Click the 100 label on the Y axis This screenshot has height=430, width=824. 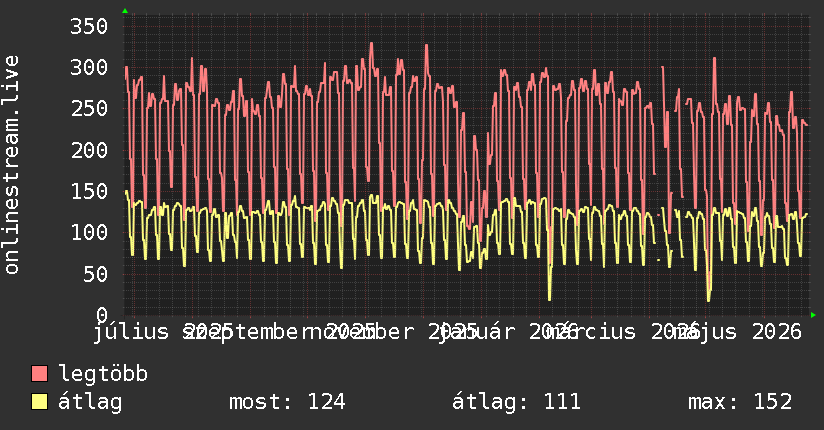click(x=89, y=232)
